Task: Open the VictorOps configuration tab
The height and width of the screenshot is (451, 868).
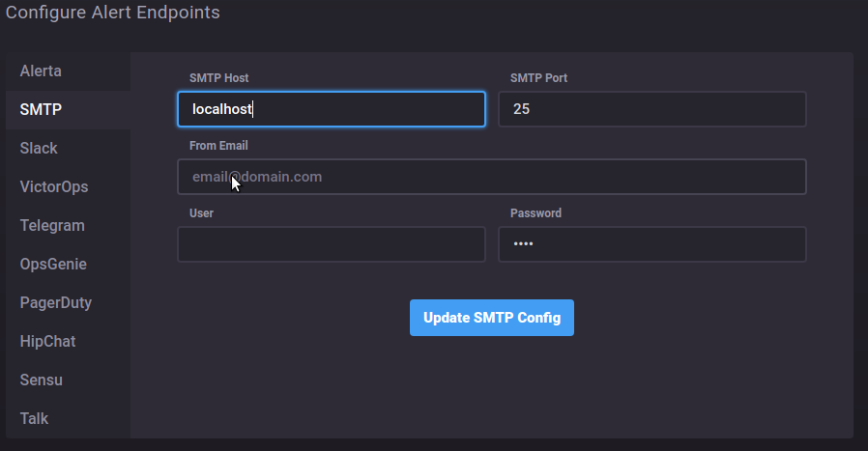Action: point(54,187)
